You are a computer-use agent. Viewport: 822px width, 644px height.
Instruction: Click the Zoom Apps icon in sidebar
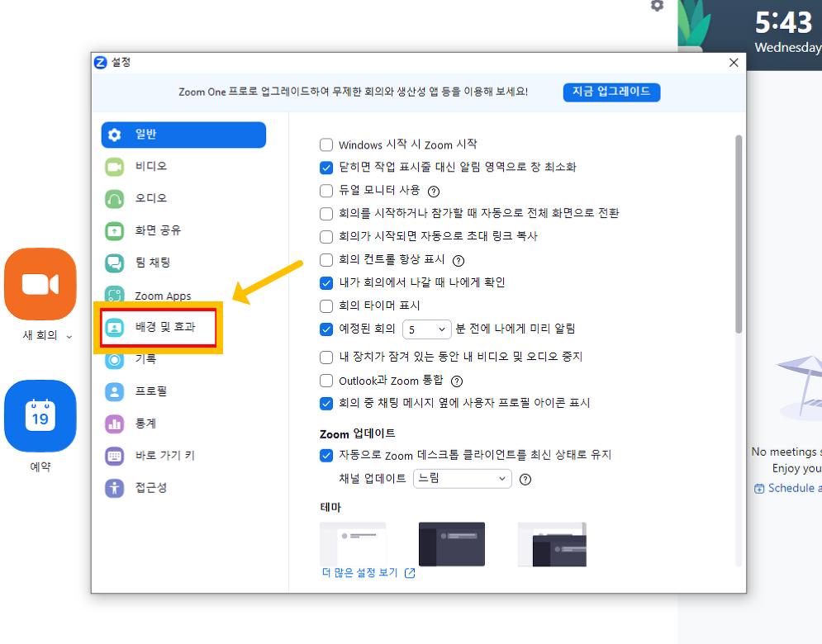point(114,295)
